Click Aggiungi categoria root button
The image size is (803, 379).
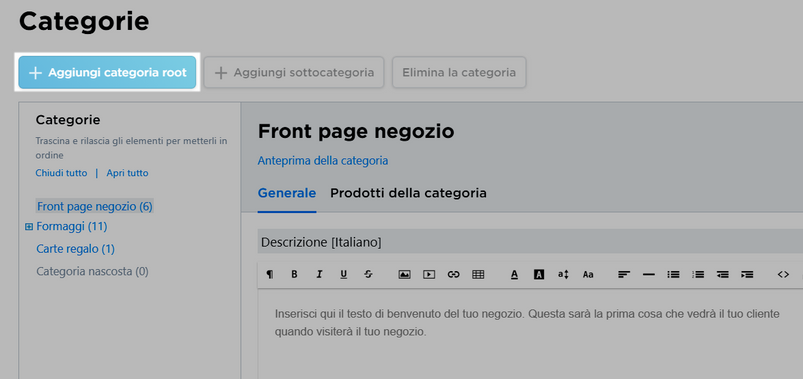click(x=107, y=73)
